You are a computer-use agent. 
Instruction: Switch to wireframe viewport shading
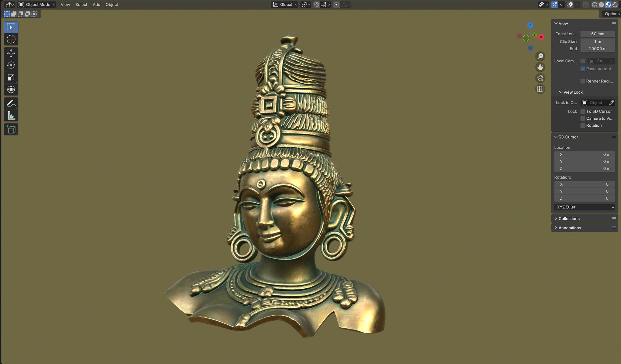[595, 5]
